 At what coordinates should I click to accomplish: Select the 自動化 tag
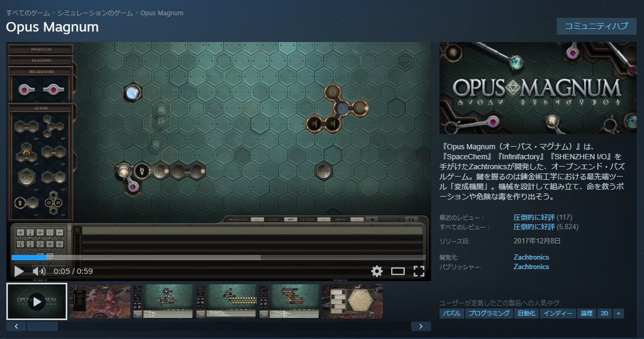tap(526, 313)
